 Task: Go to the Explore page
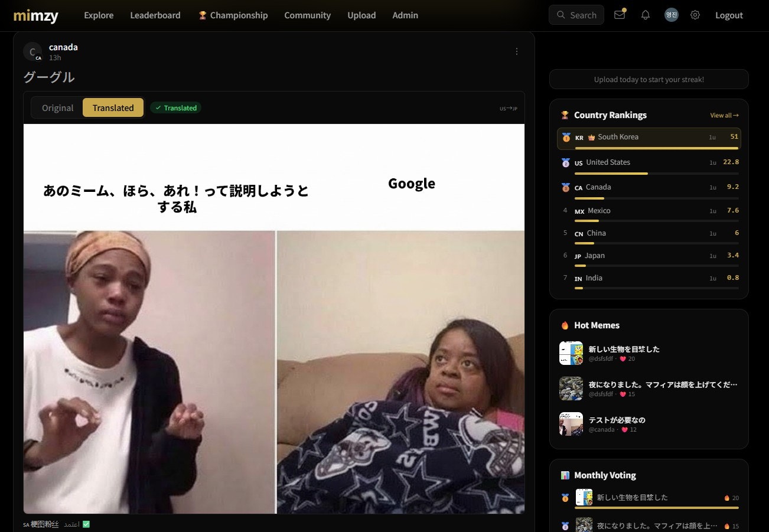tap(99, 15)
